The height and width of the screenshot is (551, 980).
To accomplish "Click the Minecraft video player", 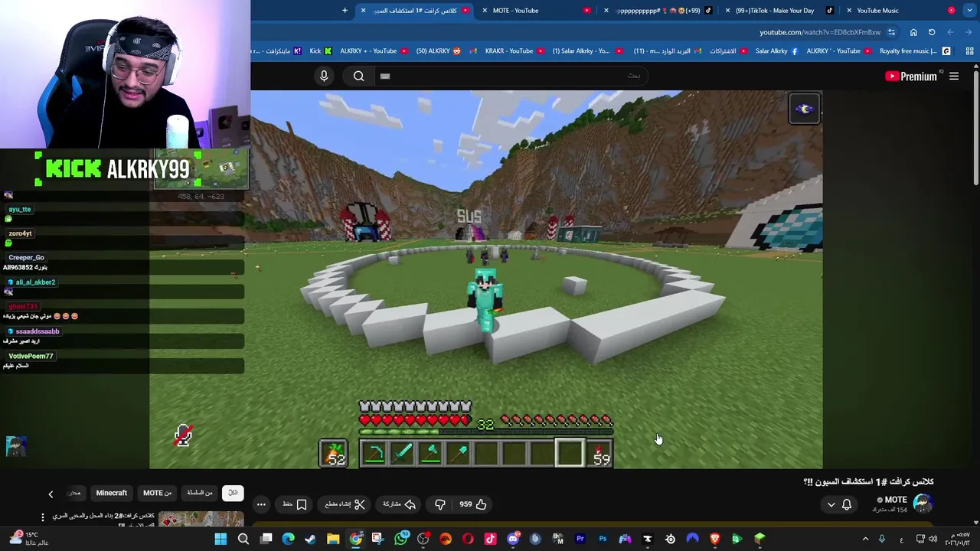I will [486, 279].
